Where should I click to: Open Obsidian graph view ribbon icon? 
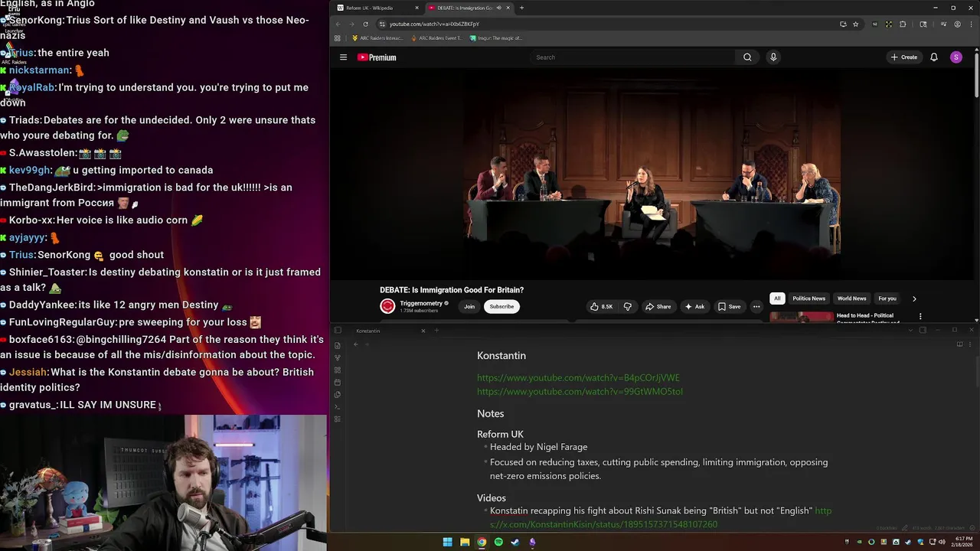(338, 357)
